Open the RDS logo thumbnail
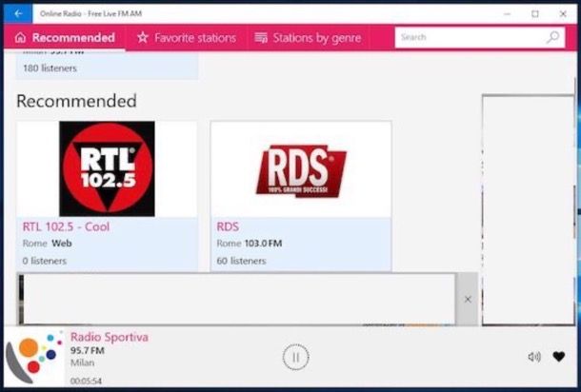Screen dimensions: 581x392 301,170
